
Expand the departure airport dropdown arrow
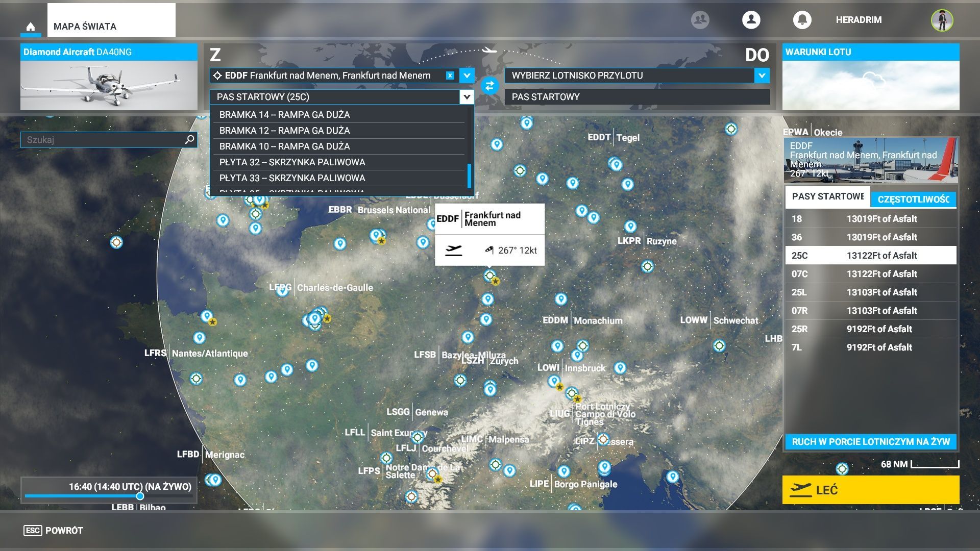[x=467, y=76]
